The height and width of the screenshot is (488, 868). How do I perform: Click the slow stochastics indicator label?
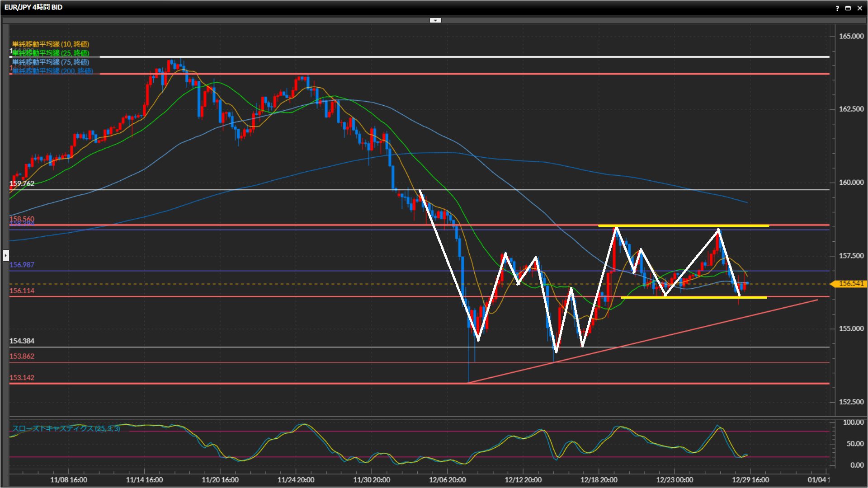[66, 428]
